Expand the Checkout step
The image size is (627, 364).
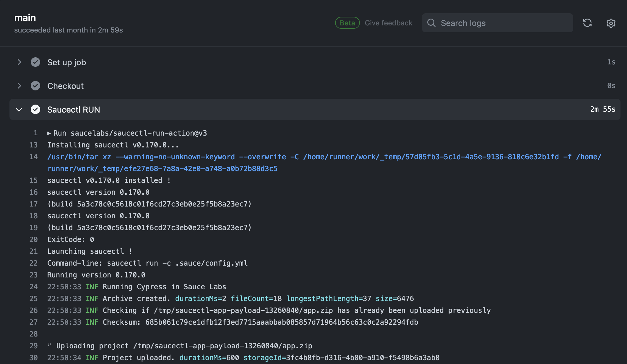[x=20, y=86]
